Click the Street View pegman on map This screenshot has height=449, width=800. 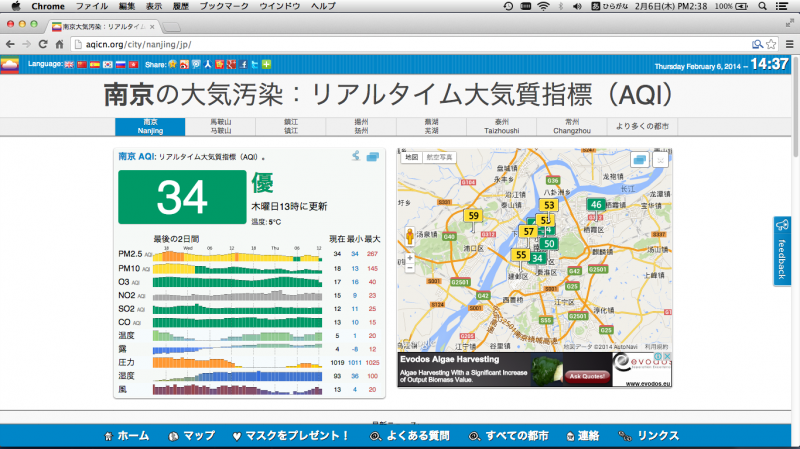pyautogui.click(x=409, y=238)
